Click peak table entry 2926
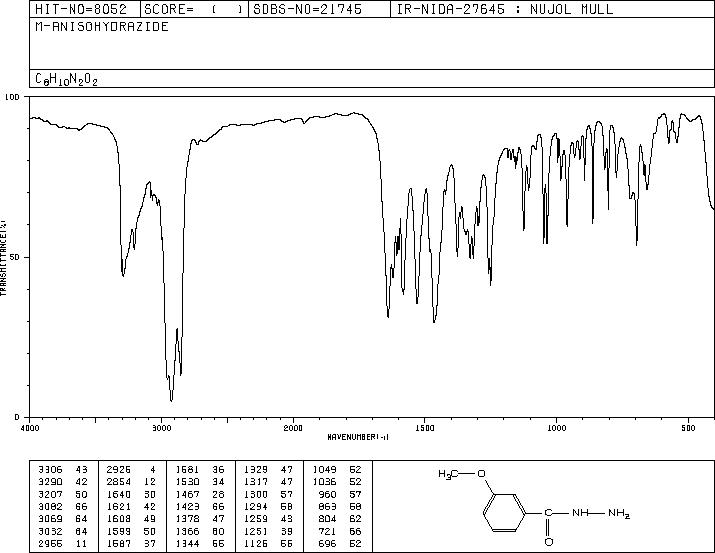715x553 pixels. coord(119,470)
